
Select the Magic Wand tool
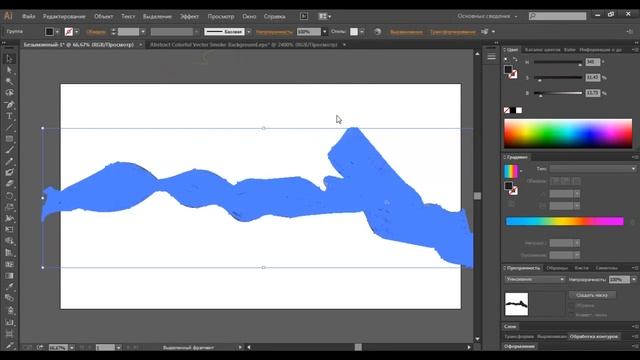click(9, 82)
